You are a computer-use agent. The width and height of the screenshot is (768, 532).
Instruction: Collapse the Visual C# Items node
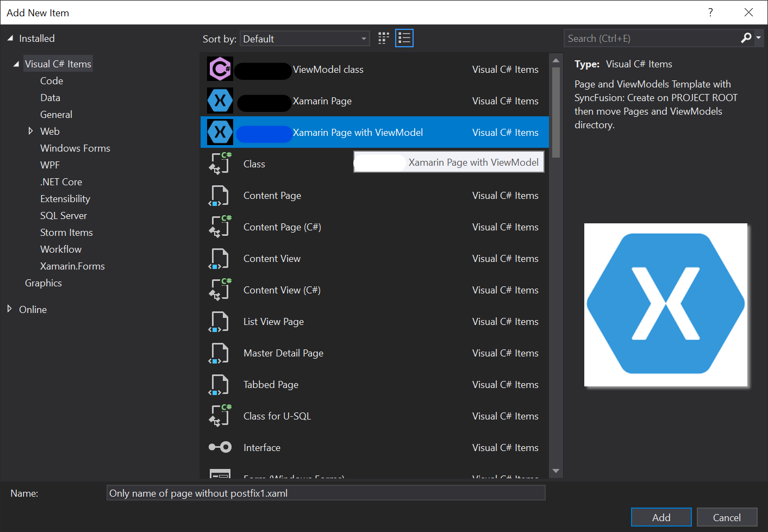pos(16,64)
